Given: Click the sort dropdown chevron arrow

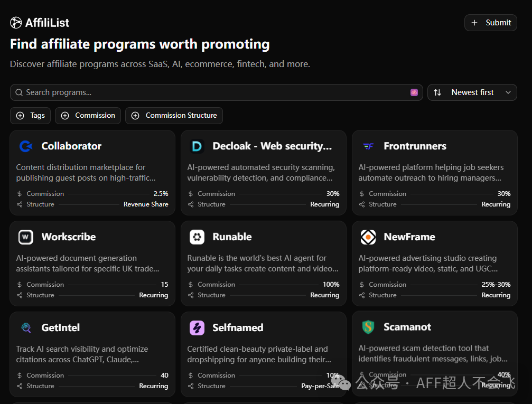Looking at the screenshot, I should click(x=508, y=92).
